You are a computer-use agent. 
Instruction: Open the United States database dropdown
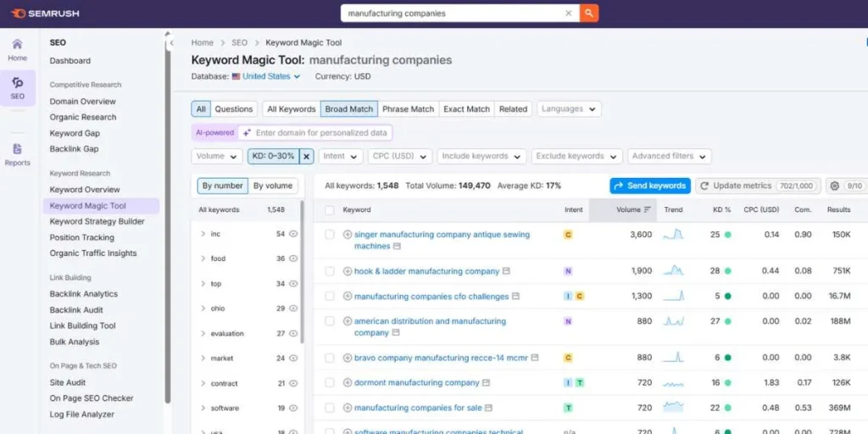[266, 76]
